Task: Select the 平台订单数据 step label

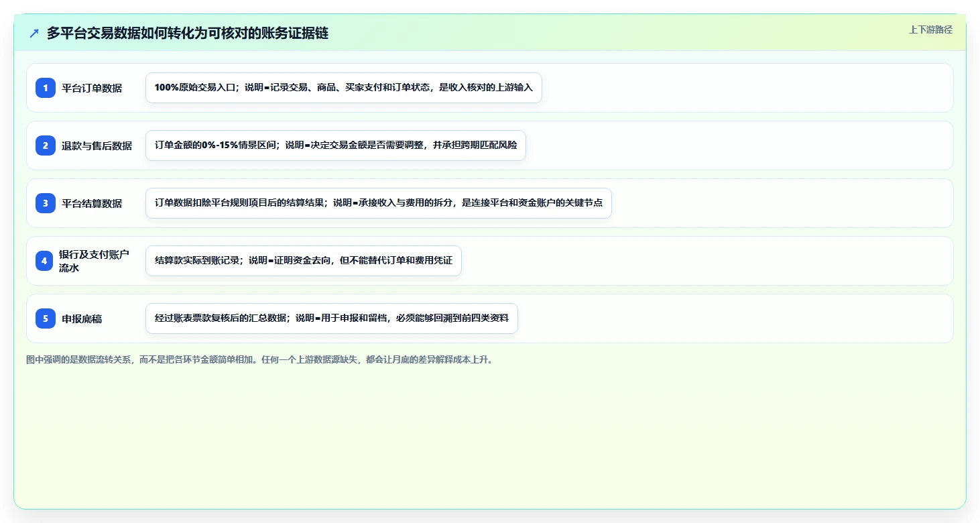Action: click(x=92, y=88)
